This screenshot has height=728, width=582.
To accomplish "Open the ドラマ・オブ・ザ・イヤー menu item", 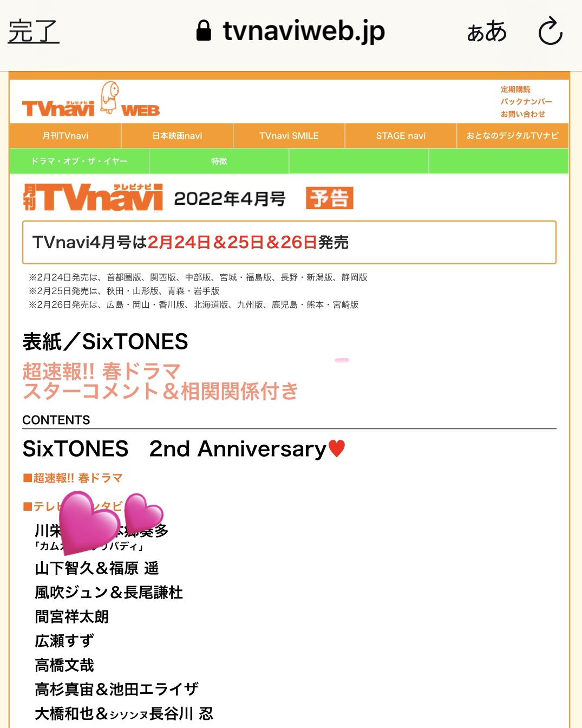I will click(79, 161).
